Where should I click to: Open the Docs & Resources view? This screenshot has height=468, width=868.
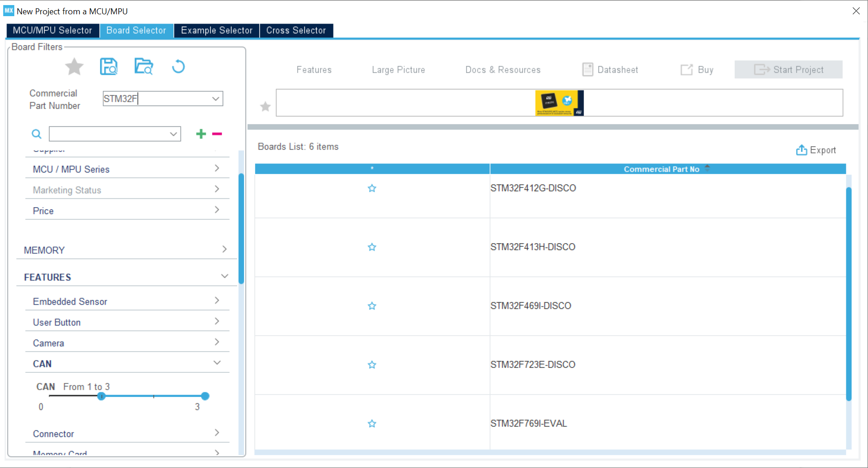[x=503, y=70]
